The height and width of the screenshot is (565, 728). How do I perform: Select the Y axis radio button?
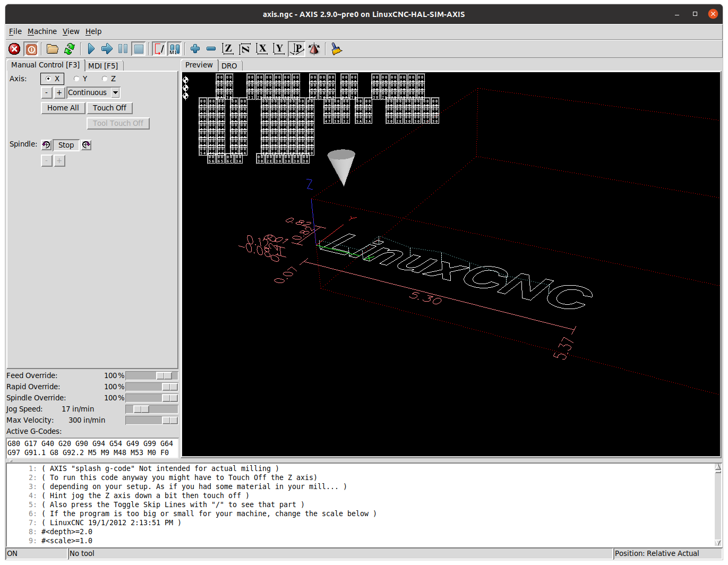[81, 79]
